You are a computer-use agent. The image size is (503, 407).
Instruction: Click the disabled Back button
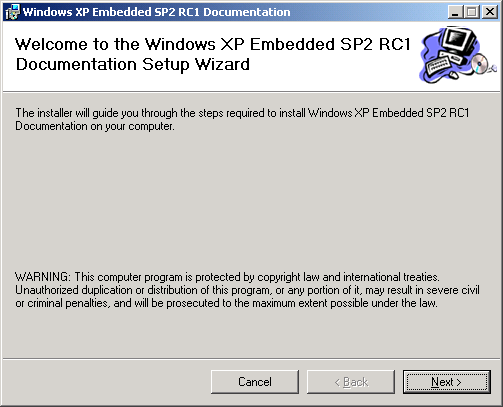tap(351, 382)
